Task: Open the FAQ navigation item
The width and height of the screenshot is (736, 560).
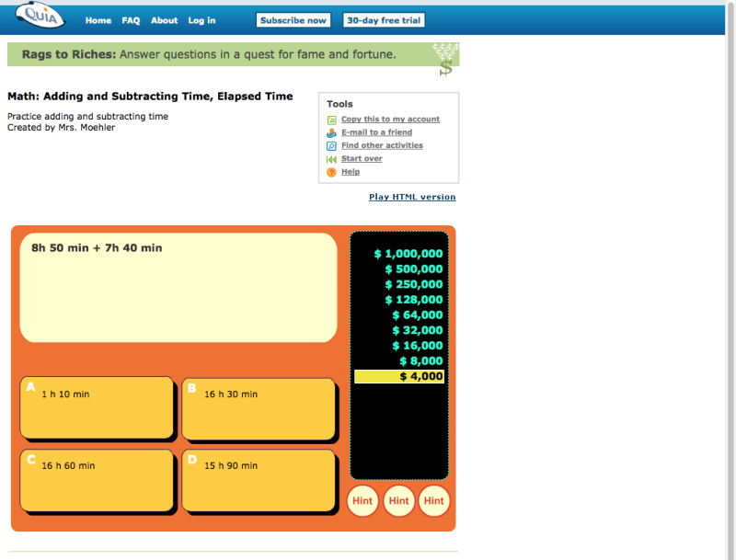Action: [x=131, y=20]
